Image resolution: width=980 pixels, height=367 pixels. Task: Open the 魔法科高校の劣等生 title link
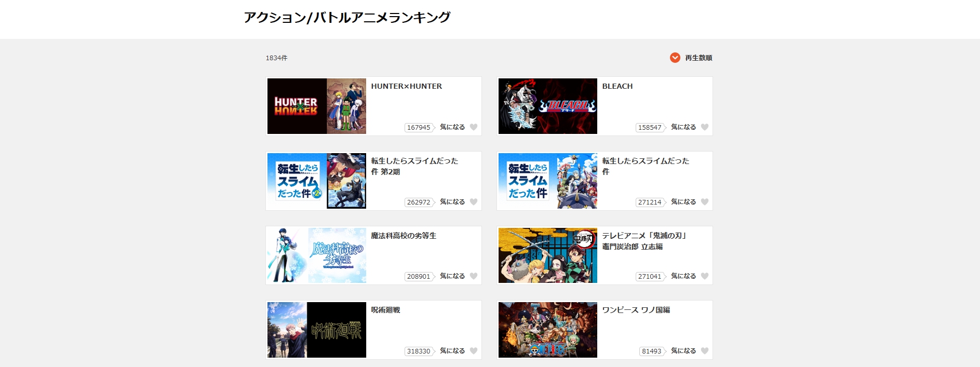[404, 236]
